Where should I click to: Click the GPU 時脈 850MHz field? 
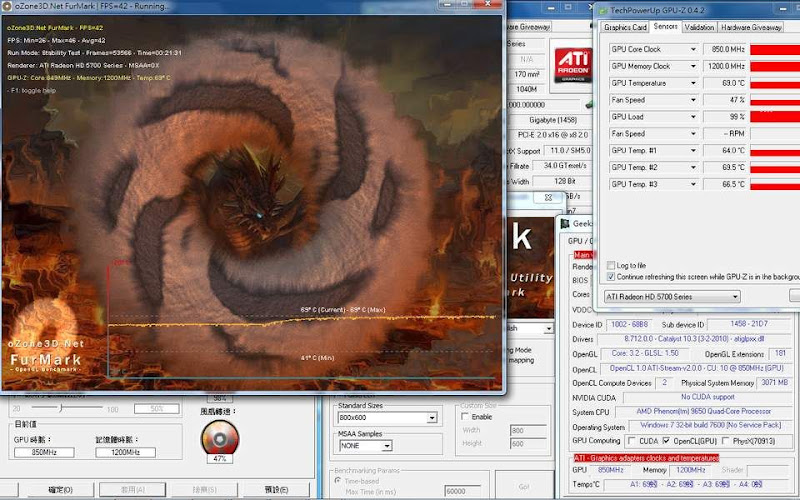pos(44,452)
